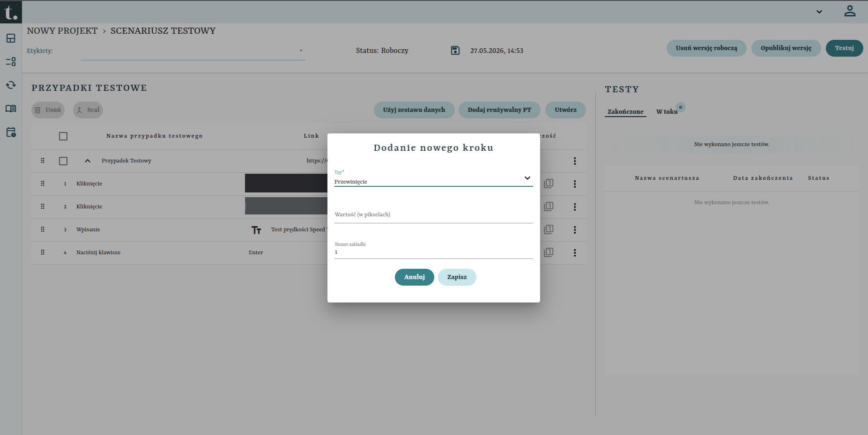Open the dashboard layout sidebar icon
Screen dimensions: 868x435
(11, 38)
